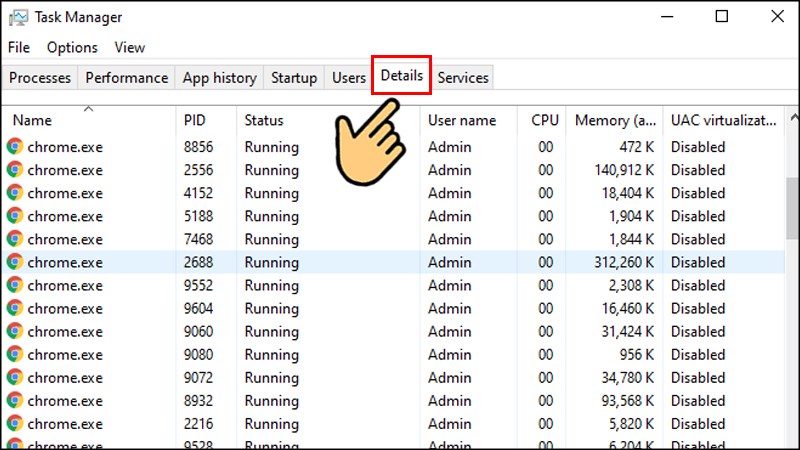Click chrome icon for PID 2216
This screenshot has width=800, height=450.
point(15,423)
